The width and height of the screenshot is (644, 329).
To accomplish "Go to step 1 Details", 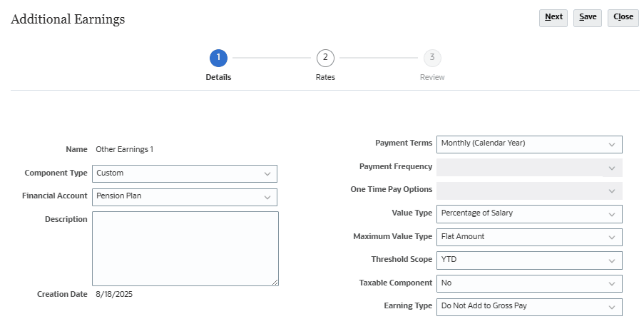I will [x=218, y=58].
